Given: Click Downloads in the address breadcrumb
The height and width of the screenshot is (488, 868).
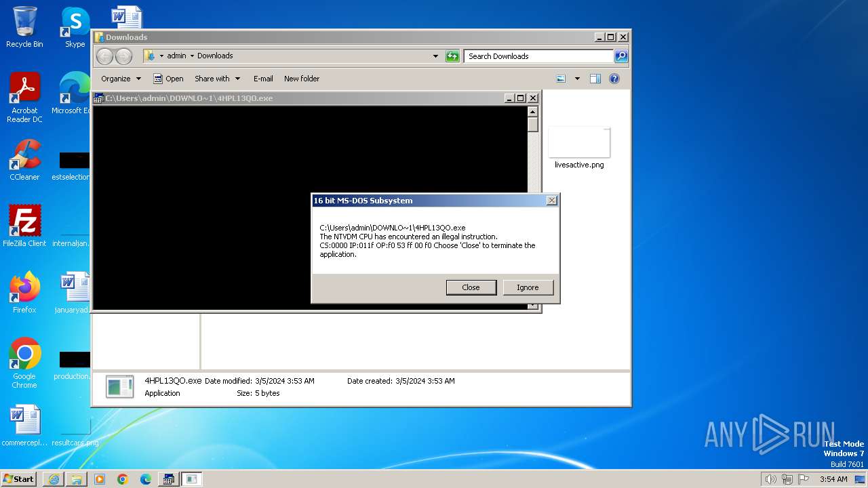Looking at the screenshot, I should 215,56.
